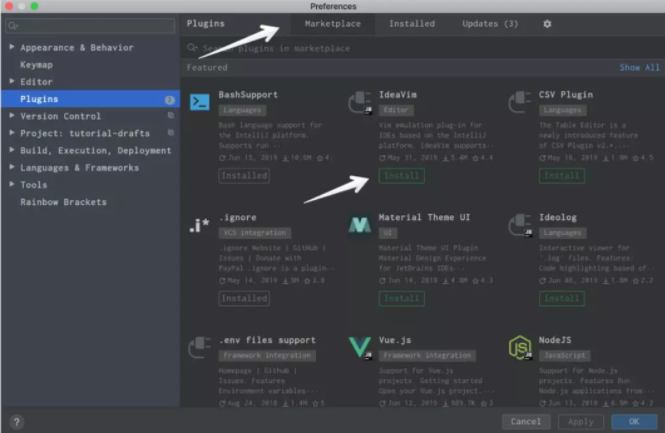
Task: Switch to the Installed tab
Action: point(412,24)
